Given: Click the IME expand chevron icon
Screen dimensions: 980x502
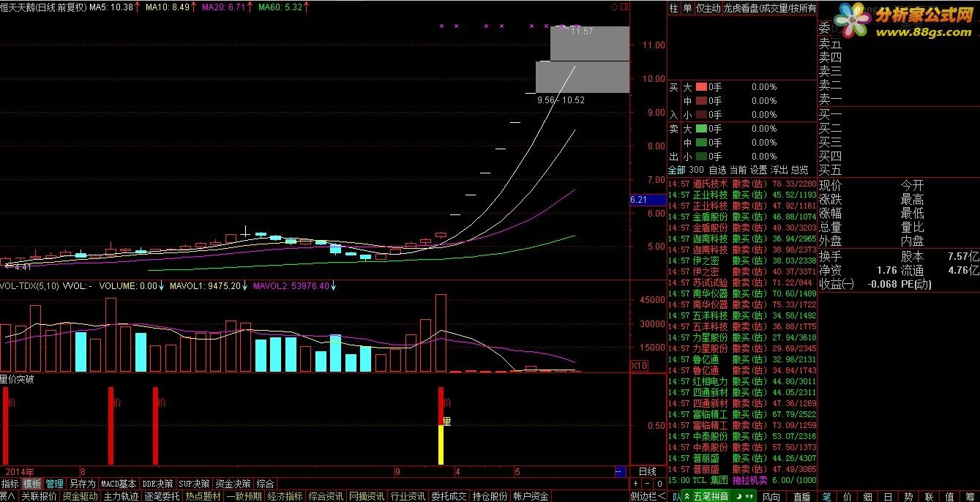Looking at the screenshot, I should click(687, 496).
